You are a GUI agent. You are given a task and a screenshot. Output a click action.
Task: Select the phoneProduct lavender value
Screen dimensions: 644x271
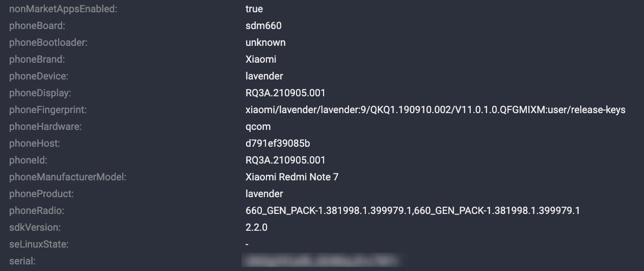(264, 194)
